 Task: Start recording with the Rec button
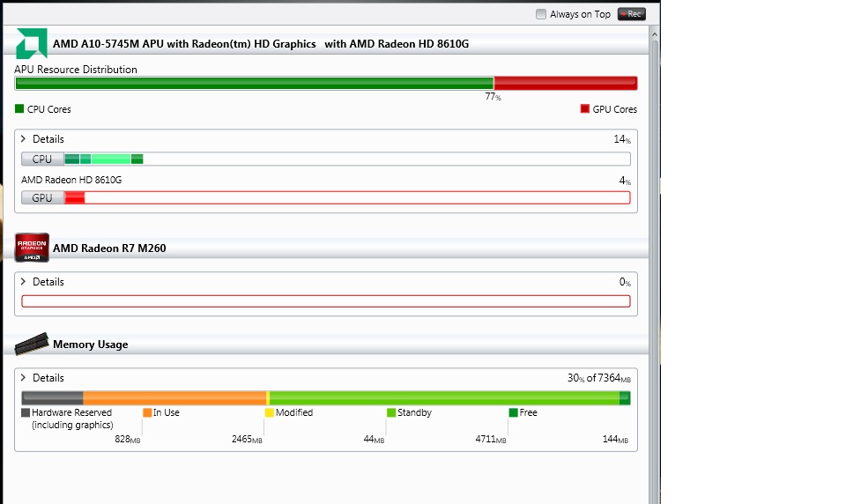631,14
